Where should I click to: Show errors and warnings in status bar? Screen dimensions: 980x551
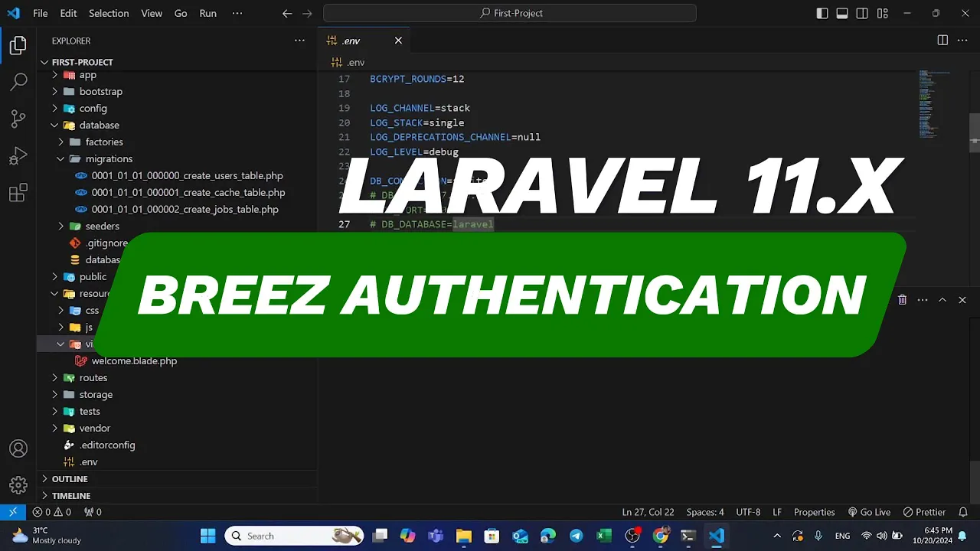coord(51,512)
